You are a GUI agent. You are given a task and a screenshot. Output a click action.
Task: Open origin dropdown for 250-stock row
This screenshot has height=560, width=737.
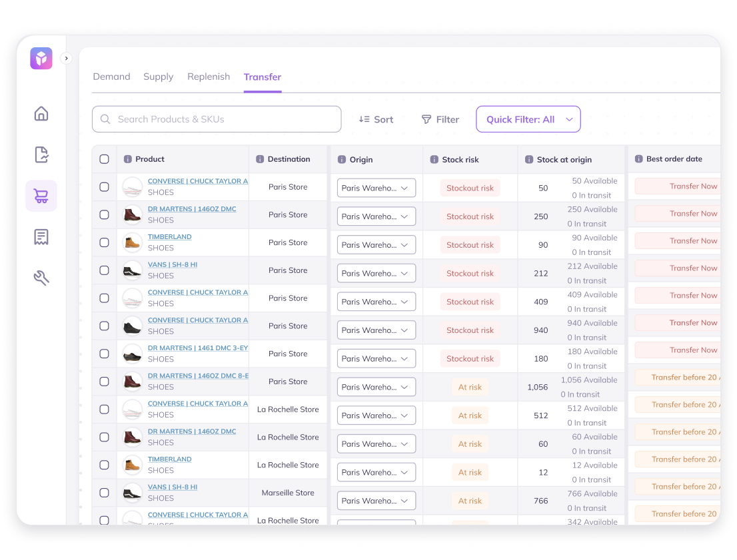pyautogui.click(x=376, y=216)
